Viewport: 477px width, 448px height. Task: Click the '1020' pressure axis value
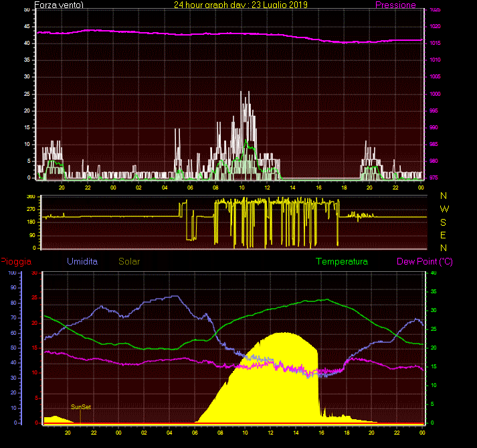(435, 27)
